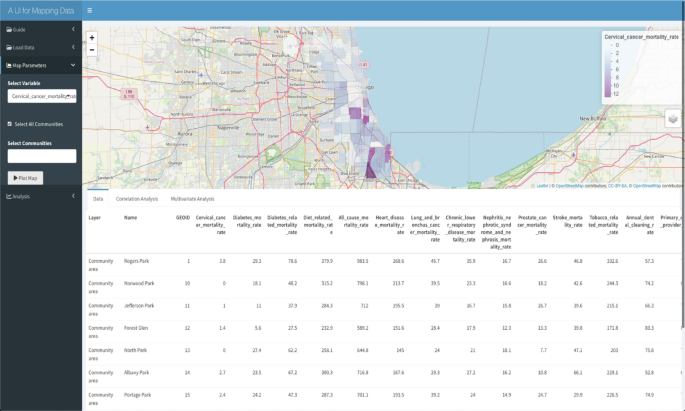The height and width of the screenshot is (411, 685).
Task: Switch to the Correlation Analysis tab
Action: click(x=136, y=199)
